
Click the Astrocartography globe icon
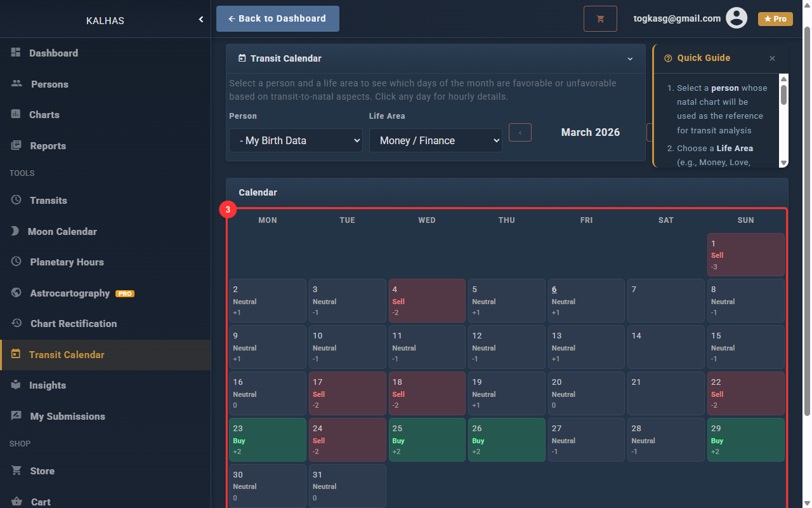(16, 293)
